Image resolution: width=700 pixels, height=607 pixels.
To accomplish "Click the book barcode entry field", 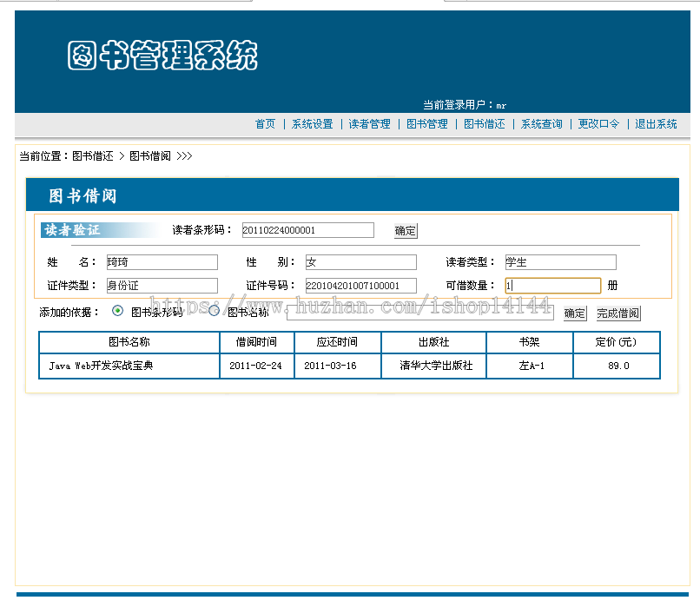I will pyautogui.click(x=420, y=313).
